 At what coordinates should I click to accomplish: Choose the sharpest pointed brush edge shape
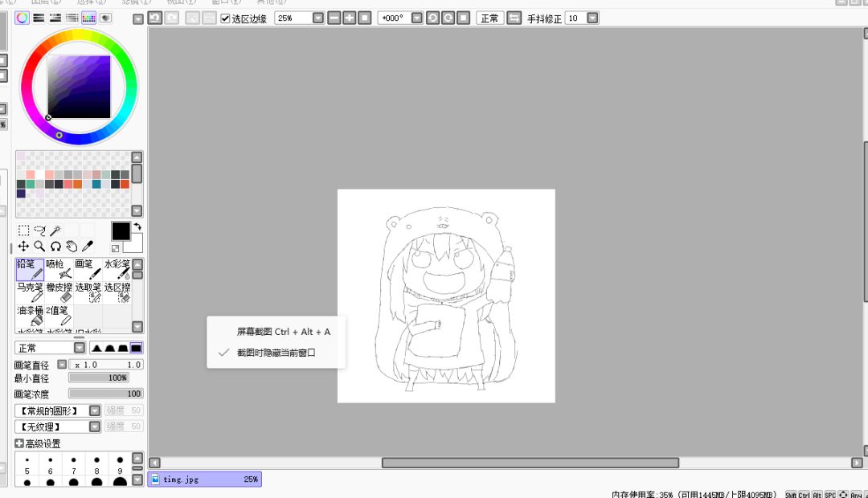tap(97, 348)
